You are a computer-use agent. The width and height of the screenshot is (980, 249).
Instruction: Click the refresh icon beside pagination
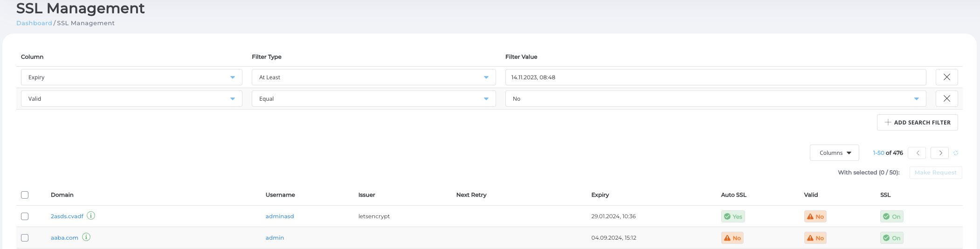[x=956, y=153]
